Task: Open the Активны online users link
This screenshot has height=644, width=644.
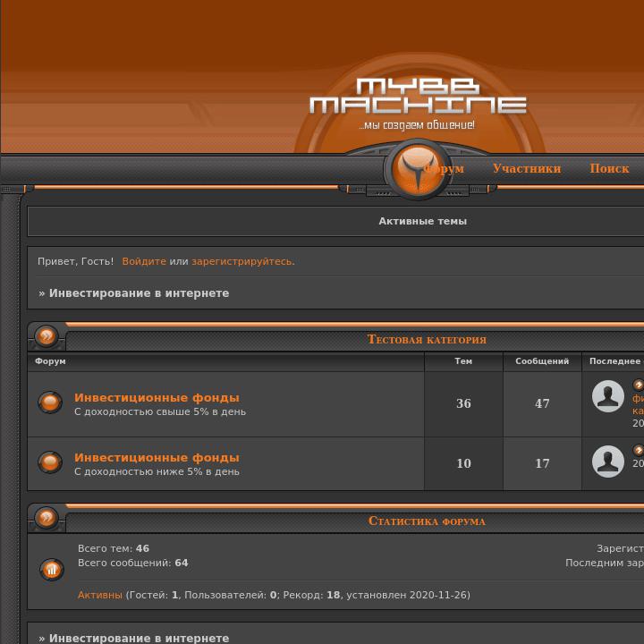Action: tap(100, 595)
